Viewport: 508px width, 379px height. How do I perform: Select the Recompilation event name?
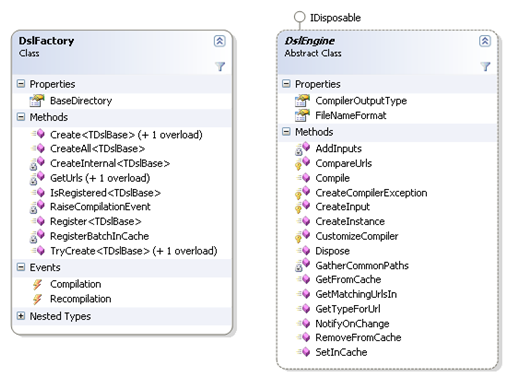point(81,299)
